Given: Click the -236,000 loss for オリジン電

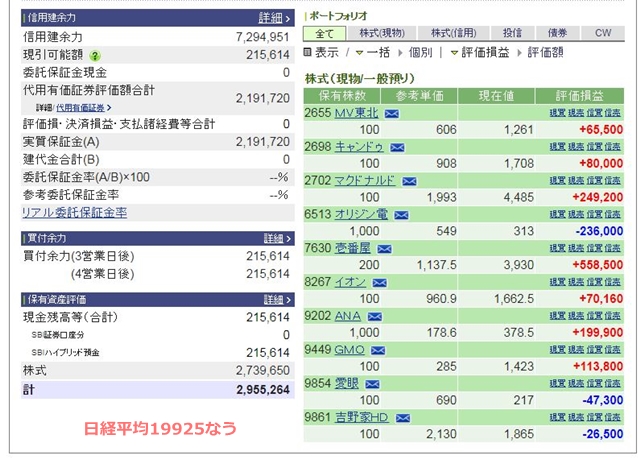Looking at the screenshot, I should pos(599,231).
